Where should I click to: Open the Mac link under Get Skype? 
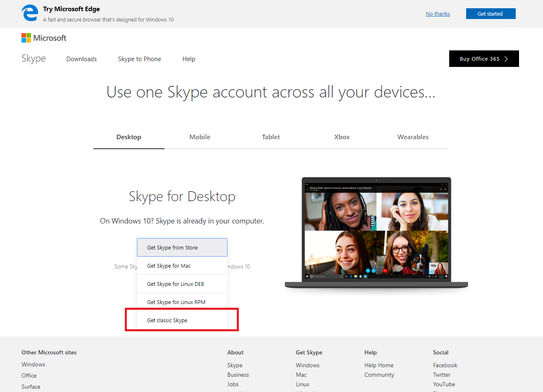[x=301, y=375]
